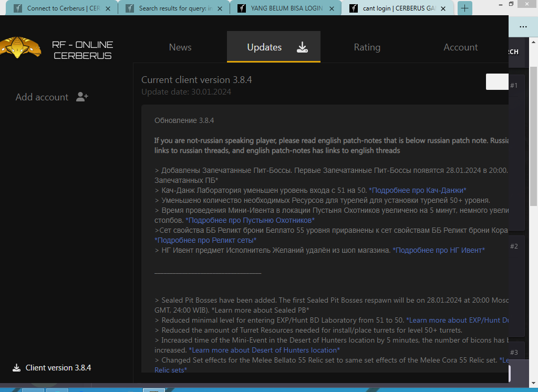The width and height of the screenshot is (538, 392).
Task: Switch to the 'Connect to Cerberus' browser tab
Action: [62, 8]
